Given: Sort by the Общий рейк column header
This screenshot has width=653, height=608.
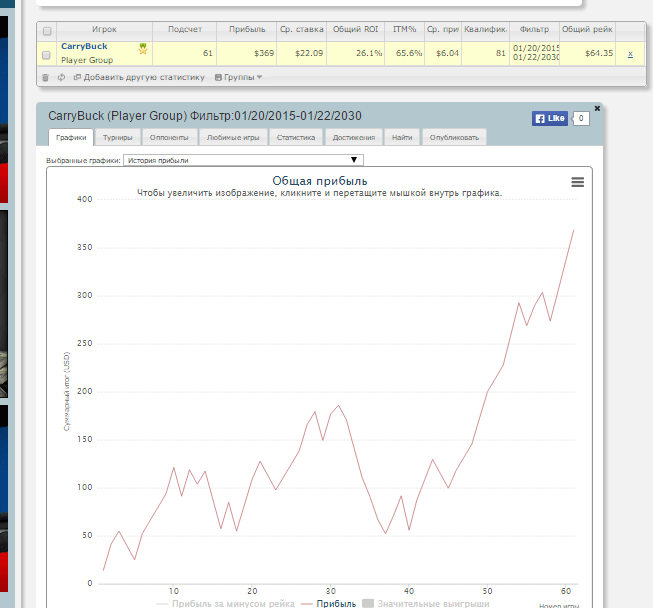Looking at the screenshot, I should (x=587, y=30).
